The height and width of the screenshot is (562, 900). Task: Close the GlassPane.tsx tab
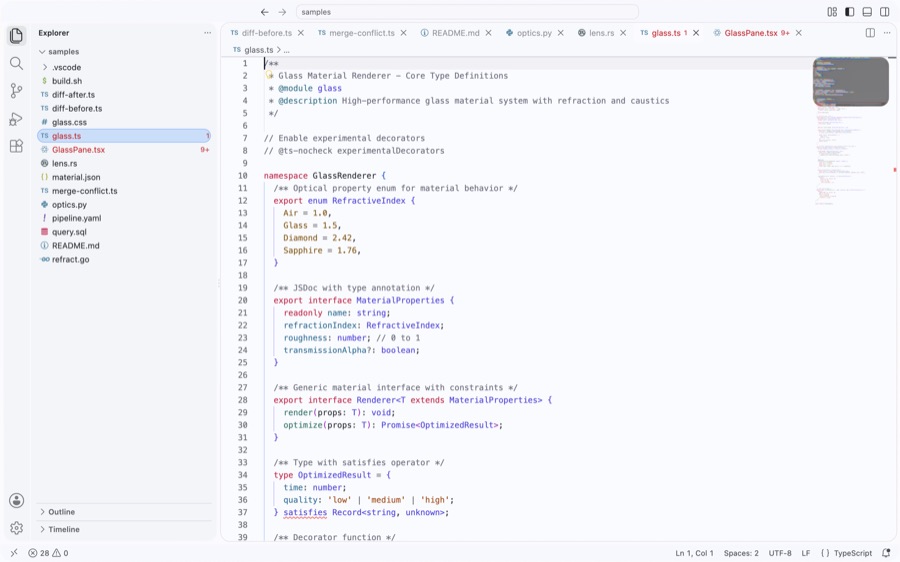pyautogui.click(x=798, y=33)
